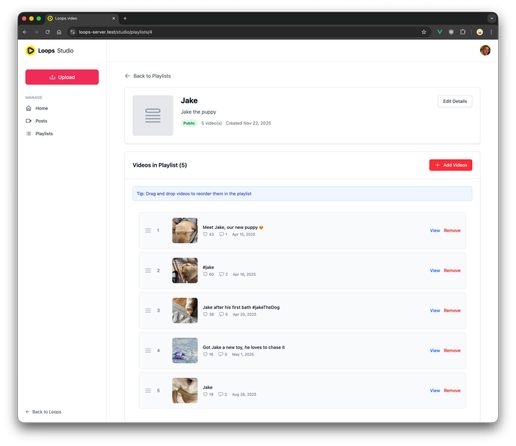This screenshot has height=446, width=516.
Task: Click the comment icon on new toy video
Action: pos(221,354)
